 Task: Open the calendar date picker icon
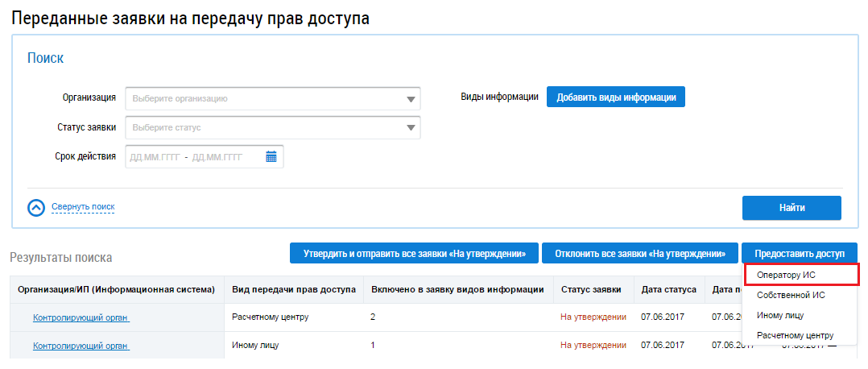pos(271,157)
